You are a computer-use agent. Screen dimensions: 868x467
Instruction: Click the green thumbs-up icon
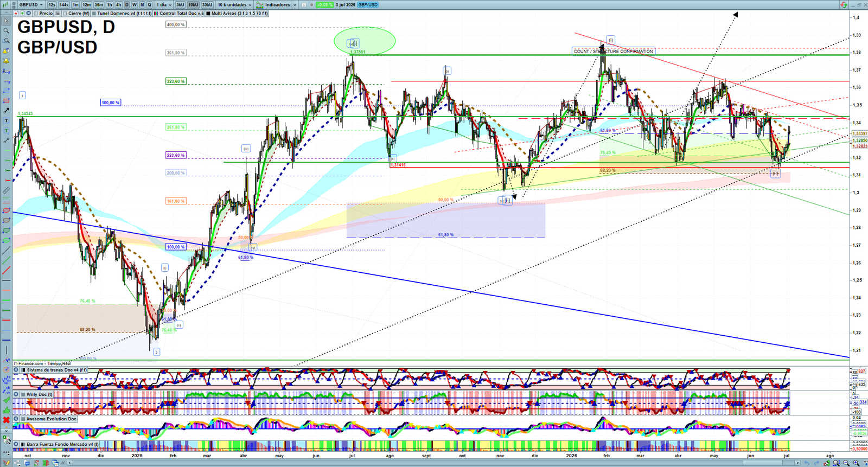coord(7,411)
